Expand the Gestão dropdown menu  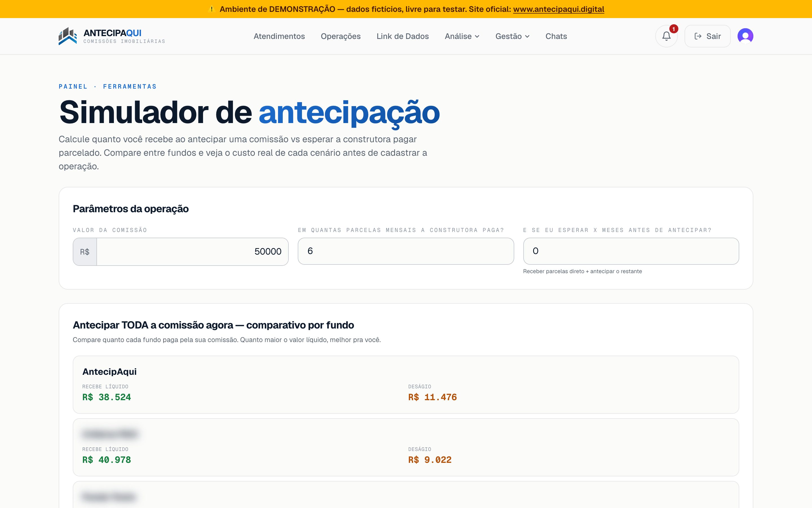512,36
